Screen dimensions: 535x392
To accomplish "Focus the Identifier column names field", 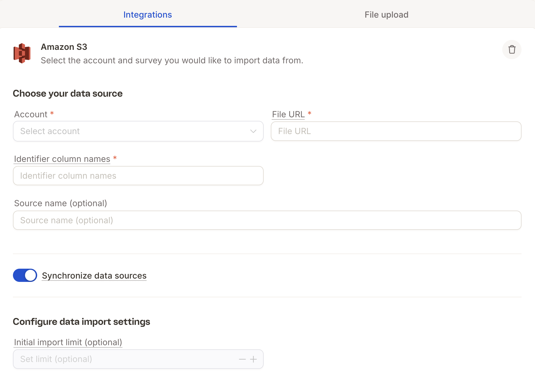I will (x=138, y=176).
